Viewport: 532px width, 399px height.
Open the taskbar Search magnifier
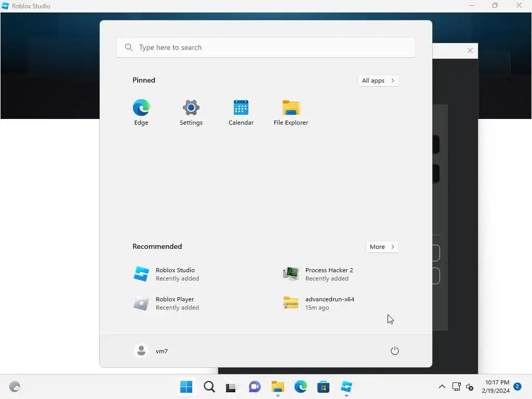[x=209, y=387]
